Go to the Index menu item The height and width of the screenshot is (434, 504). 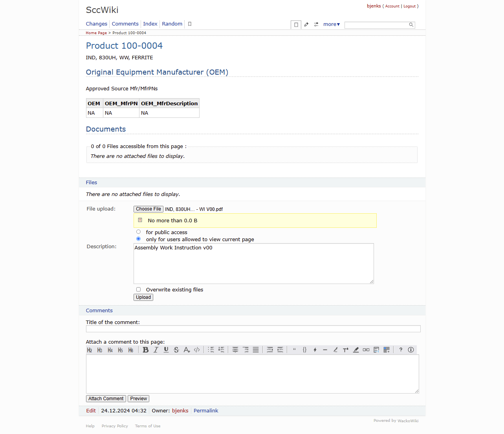click(150, 24)
